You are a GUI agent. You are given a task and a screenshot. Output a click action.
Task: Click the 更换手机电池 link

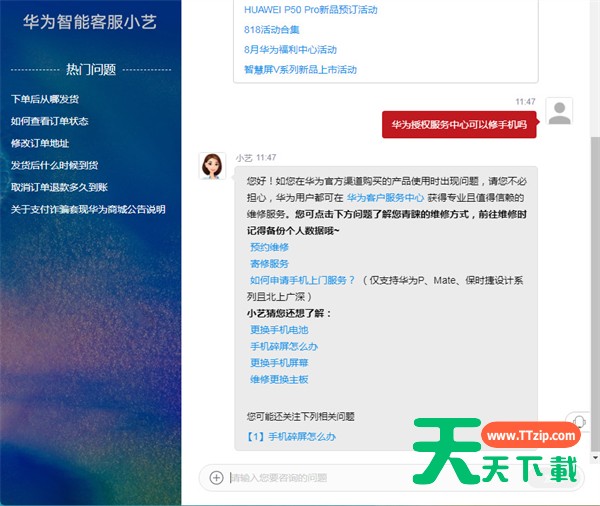pyautogui.click(x=279, y=330)
